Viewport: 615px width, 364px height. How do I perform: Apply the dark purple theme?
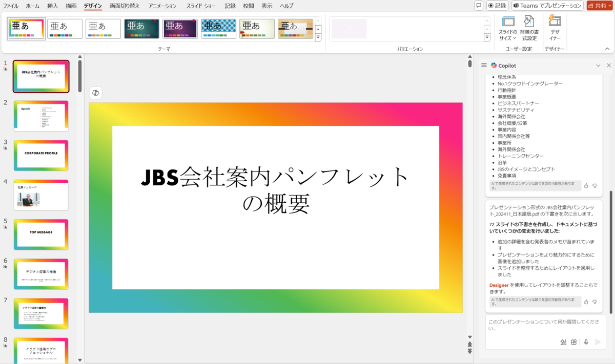(x=180, y=29)
